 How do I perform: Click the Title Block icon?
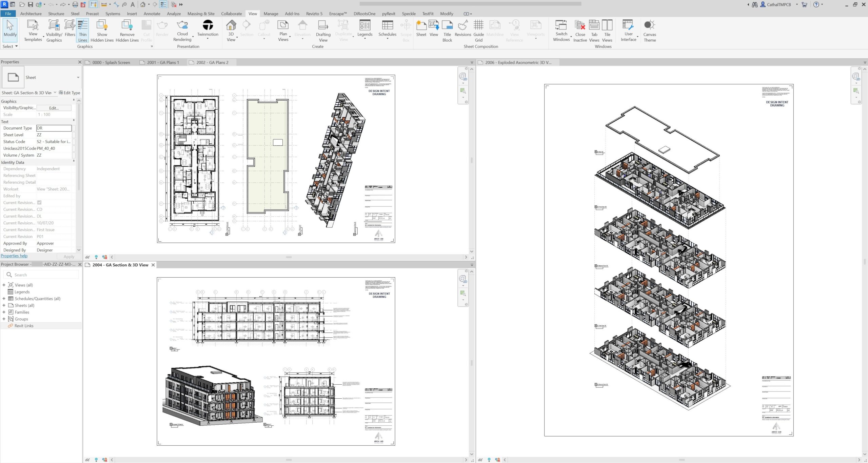[x=447, y=25]
